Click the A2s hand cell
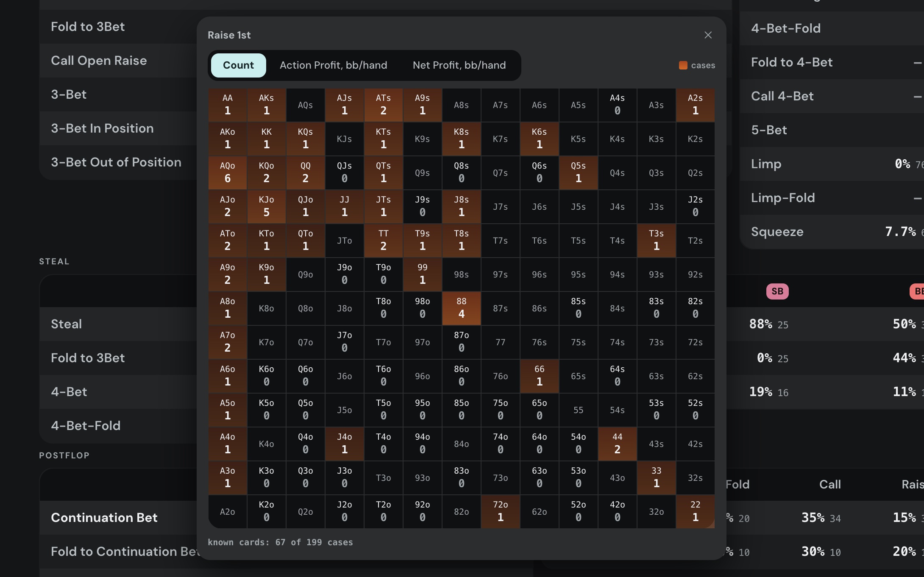 tap(696, 105)
